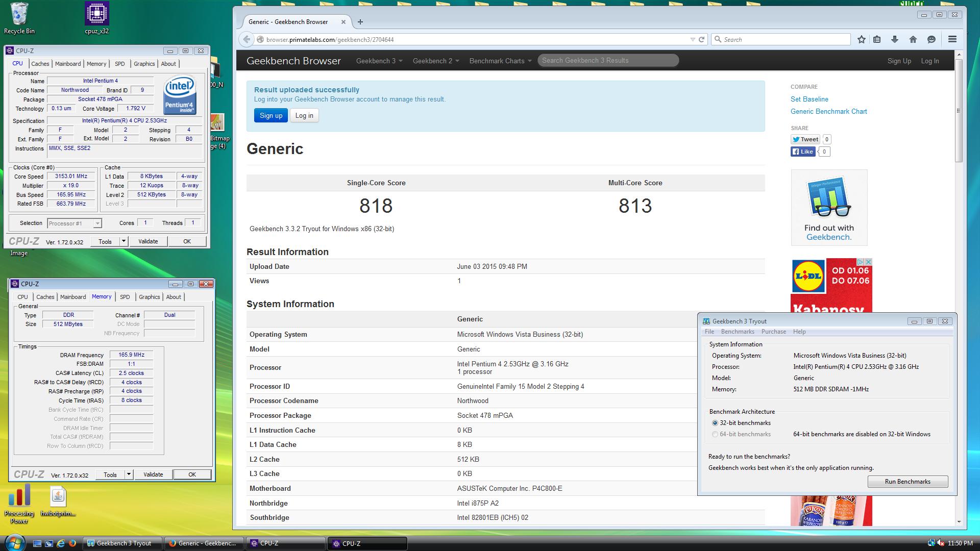Click the Firefox back arrow button
The image size is (980, 551).
pyautogui.click(x=247, y=39)
